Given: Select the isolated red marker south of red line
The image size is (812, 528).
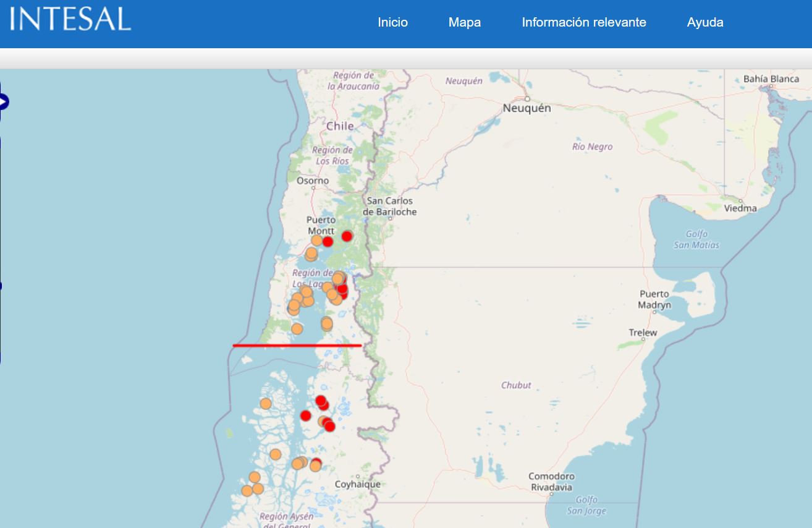Looking at the screenshot, I should 305,415.
